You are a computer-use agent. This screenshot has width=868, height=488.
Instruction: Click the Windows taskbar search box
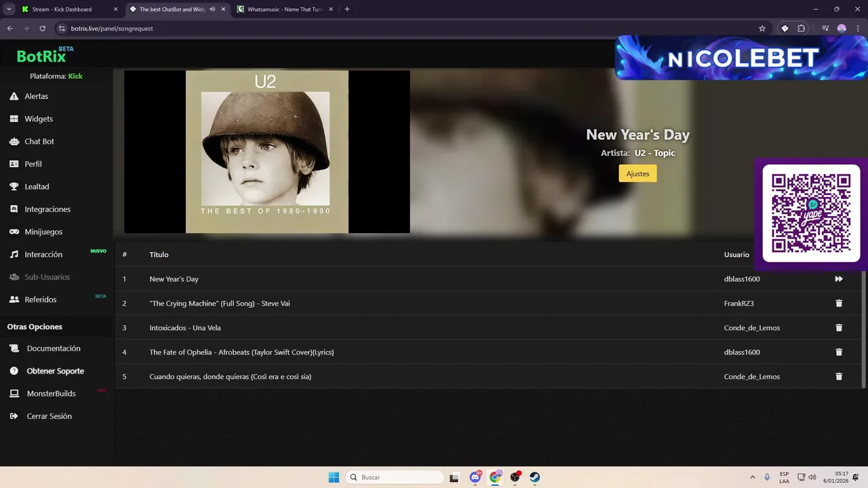(395, 477)
